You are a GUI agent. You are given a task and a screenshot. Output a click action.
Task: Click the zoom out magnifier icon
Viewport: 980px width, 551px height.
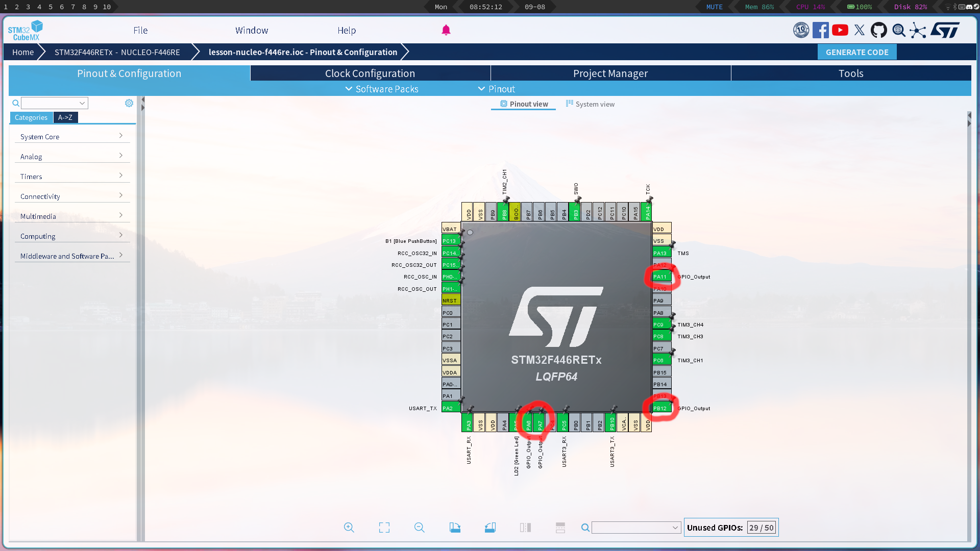pos(419,528)
